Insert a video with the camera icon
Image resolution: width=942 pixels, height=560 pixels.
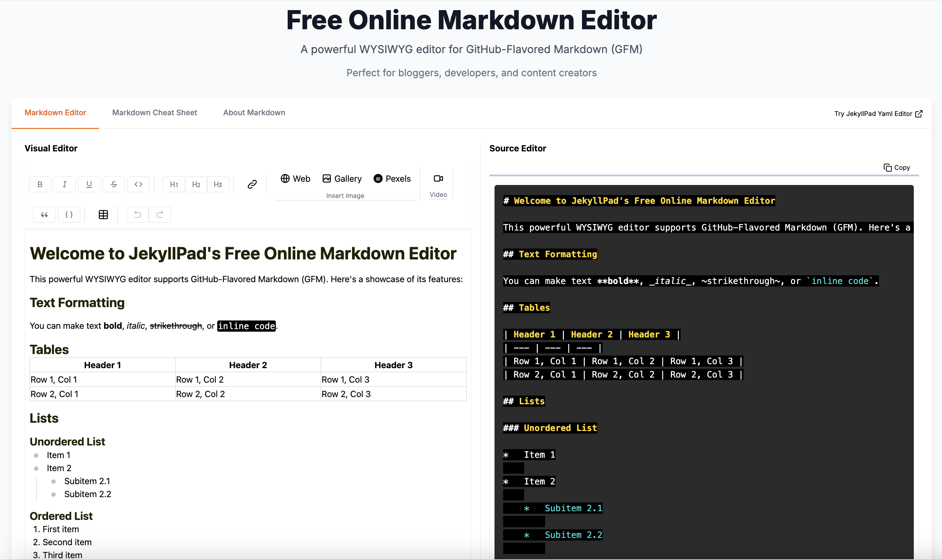[x=438, y=178]
